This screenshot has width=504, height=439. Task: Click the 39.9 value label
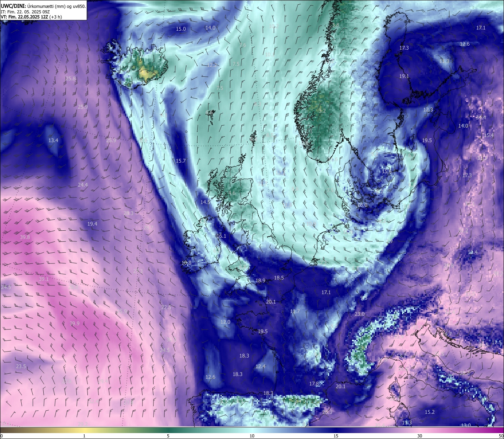coord(74,324)
